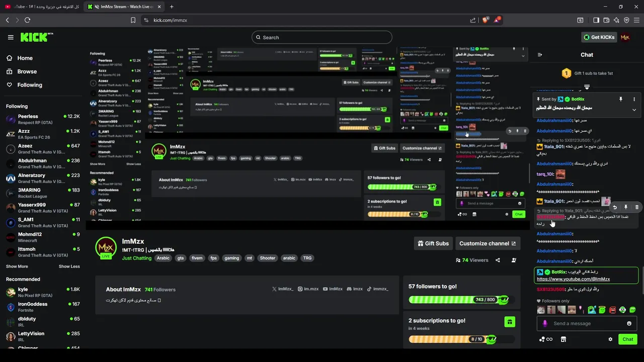This screenshot has height=362, width=644.
Task: Click Show Less under Following
Action: coord(69,266)
